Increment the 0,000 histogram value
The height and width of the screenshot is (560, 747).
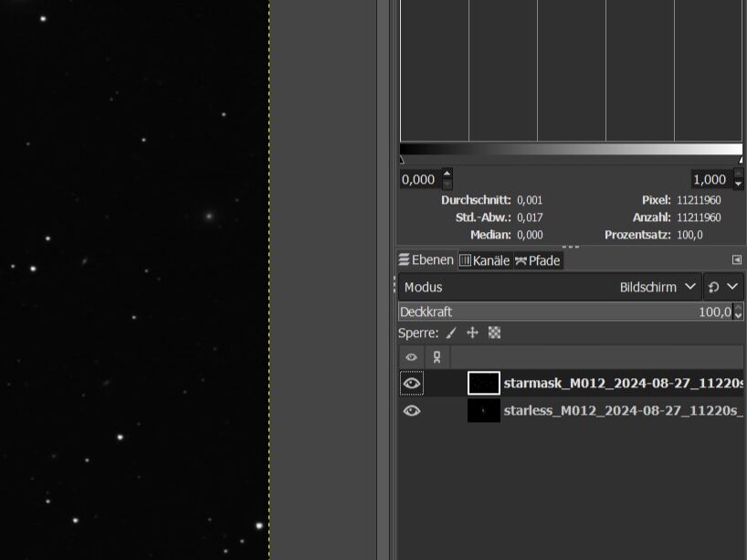click(x=447, y=174)
